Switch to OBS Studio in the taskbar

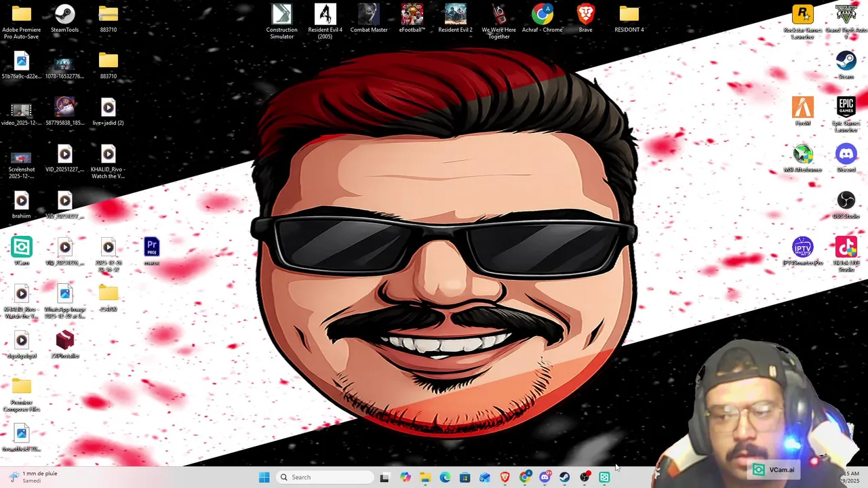585,477
